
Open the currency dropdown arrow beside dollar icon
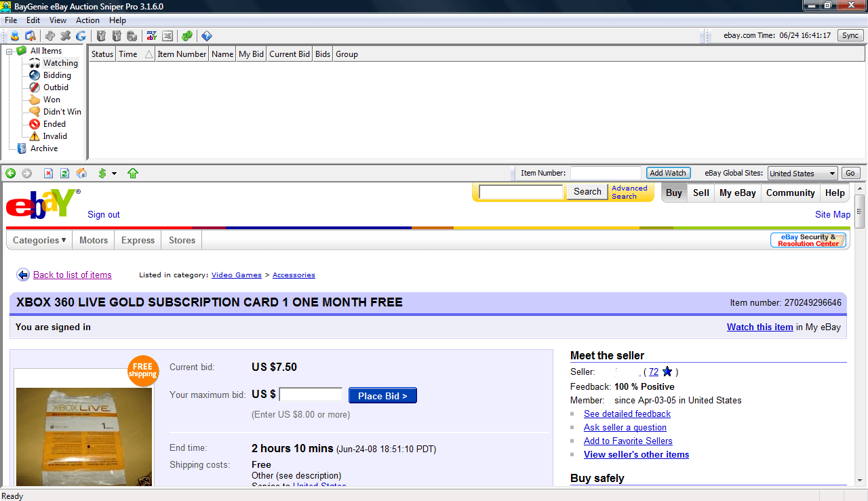click(114, 173)
